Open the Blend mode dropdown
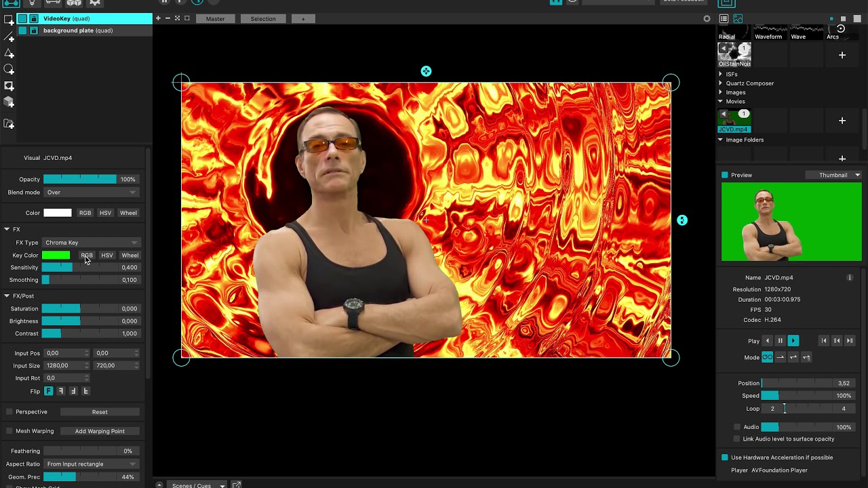The image size is (868, 488). (x=91, y=192)
